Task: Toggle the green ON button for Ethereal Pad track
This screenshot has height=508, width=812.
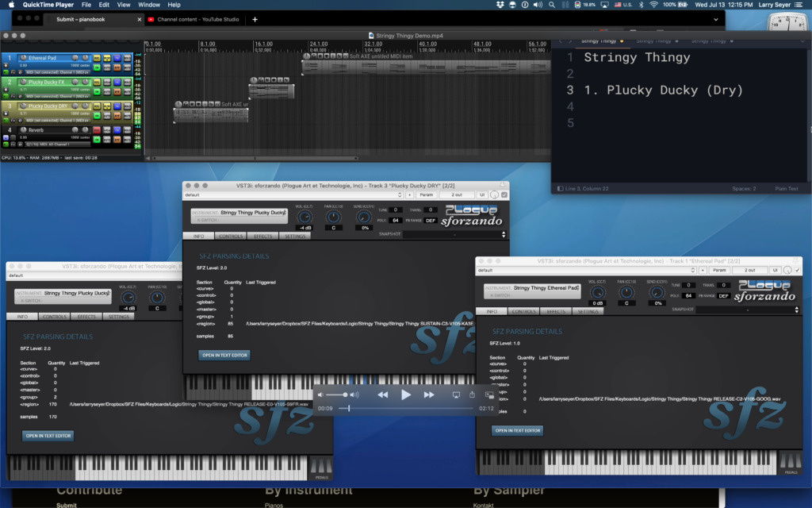Action: tap(97, 67)
